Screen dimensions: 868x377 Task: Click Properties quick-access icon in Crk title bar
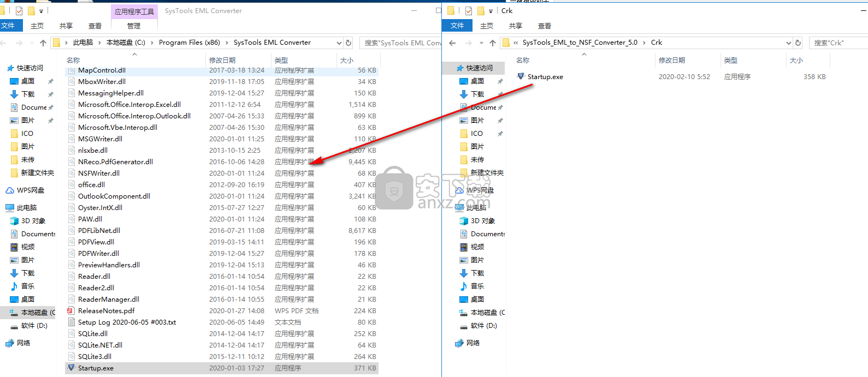pos(469,11)
